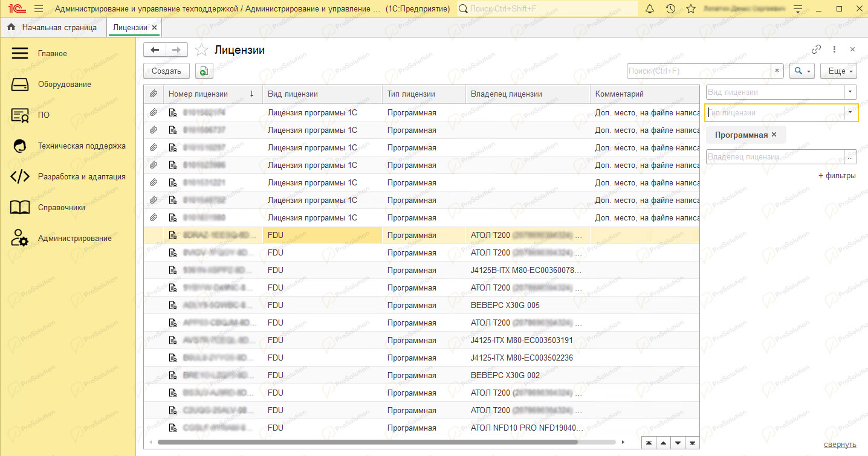Expand the Тип лицензии filter dropdown
This screenshot has width=868, height=456.
(x=850, y=112)
